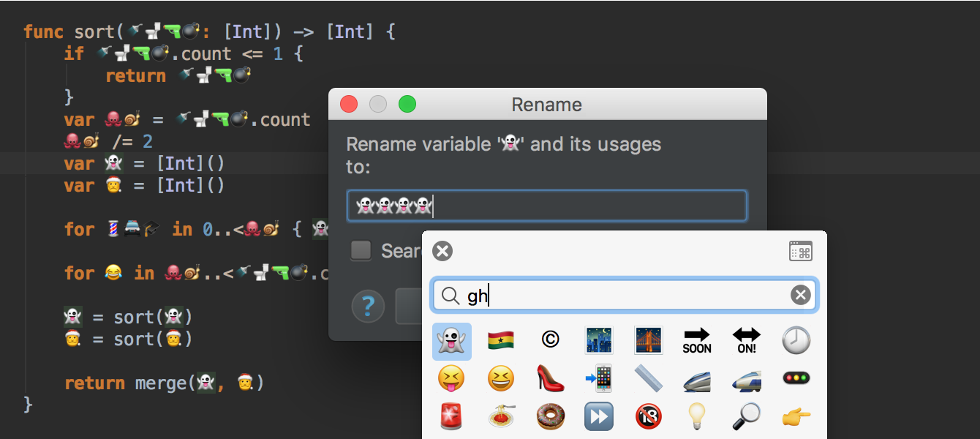Select the copyright symbol emoji
The height and width of the screenshot is (439, 980).
550,340
